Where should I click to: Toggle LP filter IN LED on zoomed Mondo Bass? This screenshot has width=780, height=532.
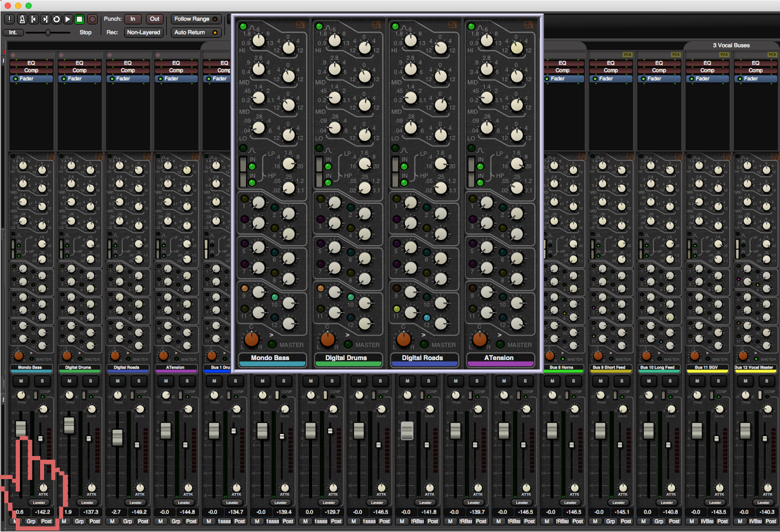(252, 167)
